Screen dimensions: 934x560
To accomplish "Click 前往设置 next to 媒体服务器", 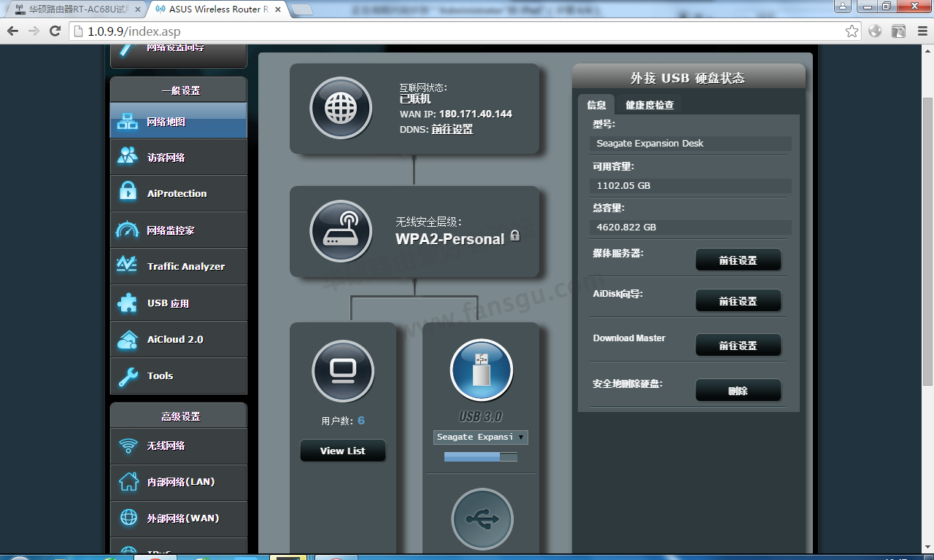I will [x=738, y=260].
